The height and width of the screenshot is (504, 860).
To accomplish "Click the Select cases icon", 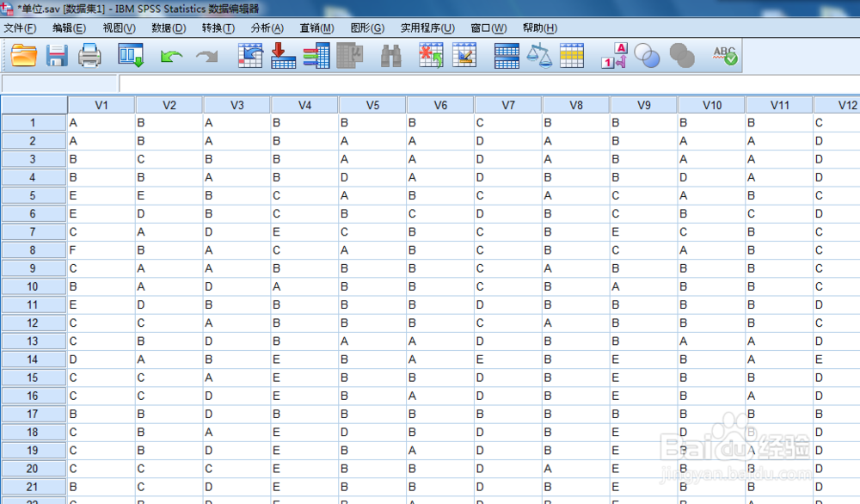I will (x=572, y=56).
